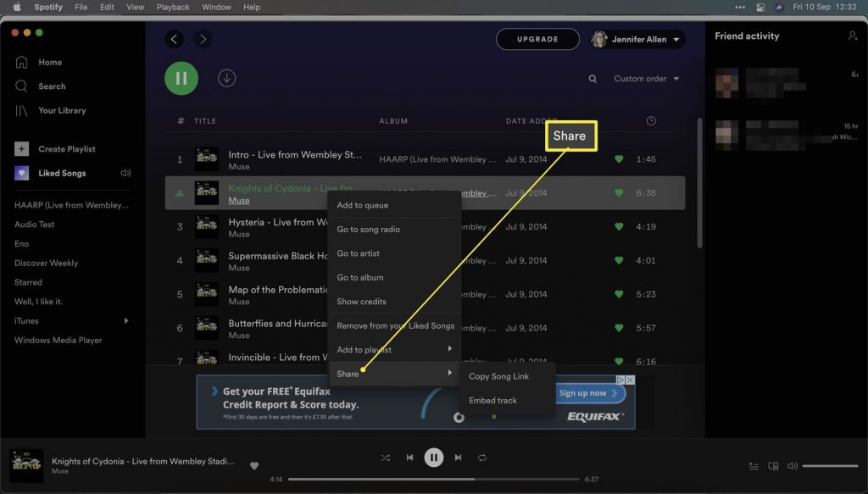Open the View menu
868x494 pixels.
click(135, 7)
